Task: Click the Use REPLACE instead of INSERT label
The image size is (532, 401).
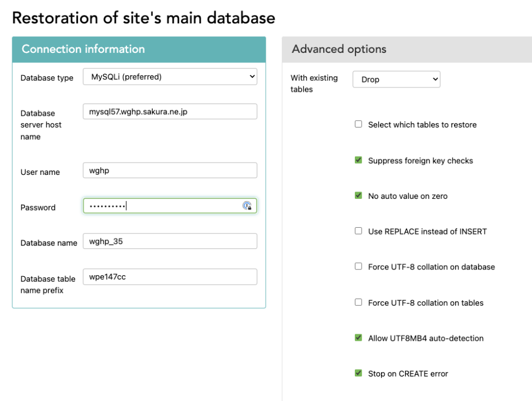Action: (427, 231)
